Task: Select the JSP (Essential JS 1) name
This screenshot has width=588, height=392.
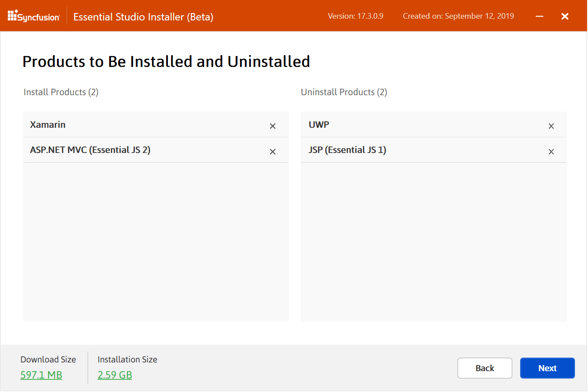Action: 347,150
